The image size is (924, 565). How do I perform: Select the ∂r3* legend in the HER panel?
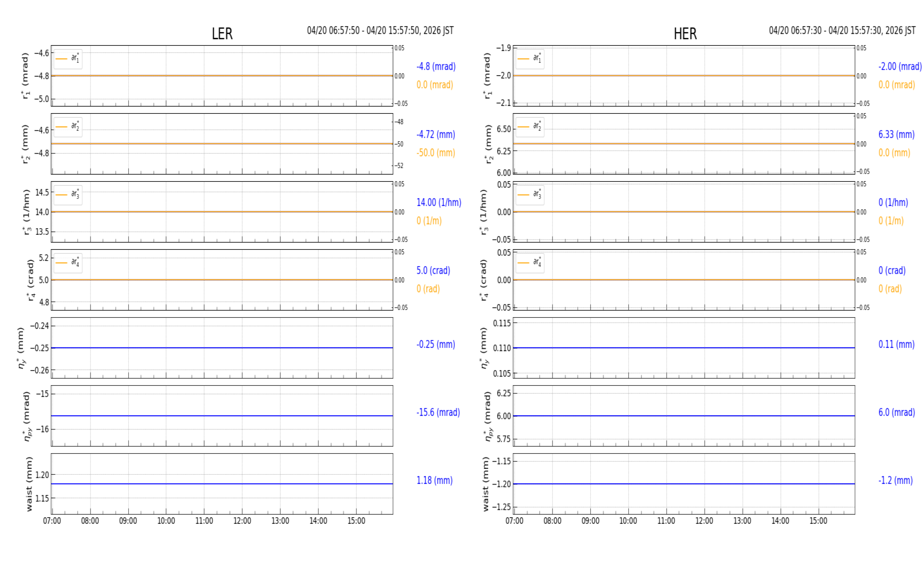(529, 195)
